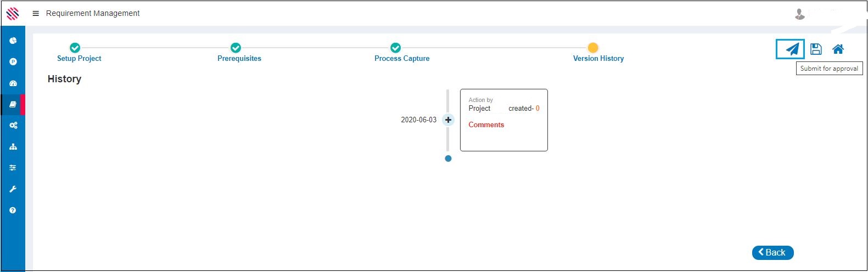This screenshot has width=868, height=272.
Task: Open the hierarchy sitemap sidebar icon
Action: click(x=13, y=147)
